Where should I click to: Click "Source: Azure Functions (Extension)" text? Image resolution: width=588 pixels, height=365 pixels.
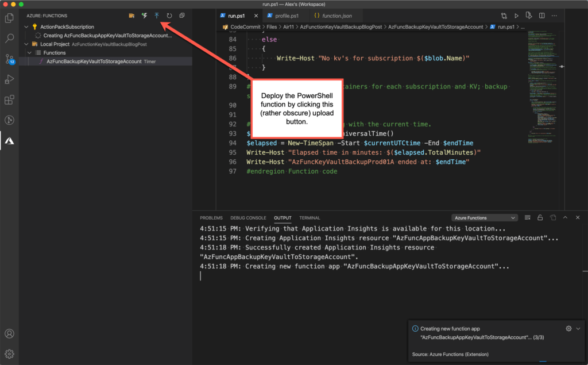pyautogui.click(x=450, y=355)
